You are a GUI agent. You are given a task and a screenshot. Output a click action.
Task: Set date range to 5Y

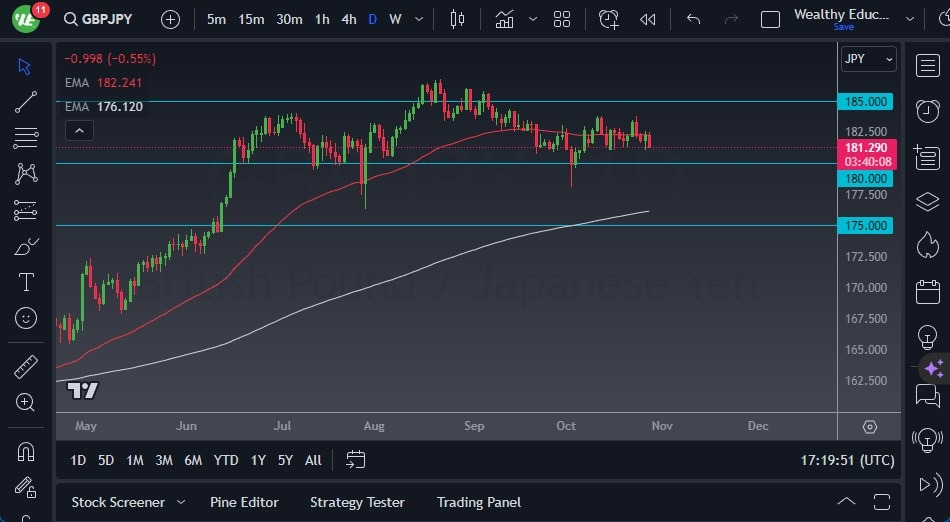tap(285, 460)
